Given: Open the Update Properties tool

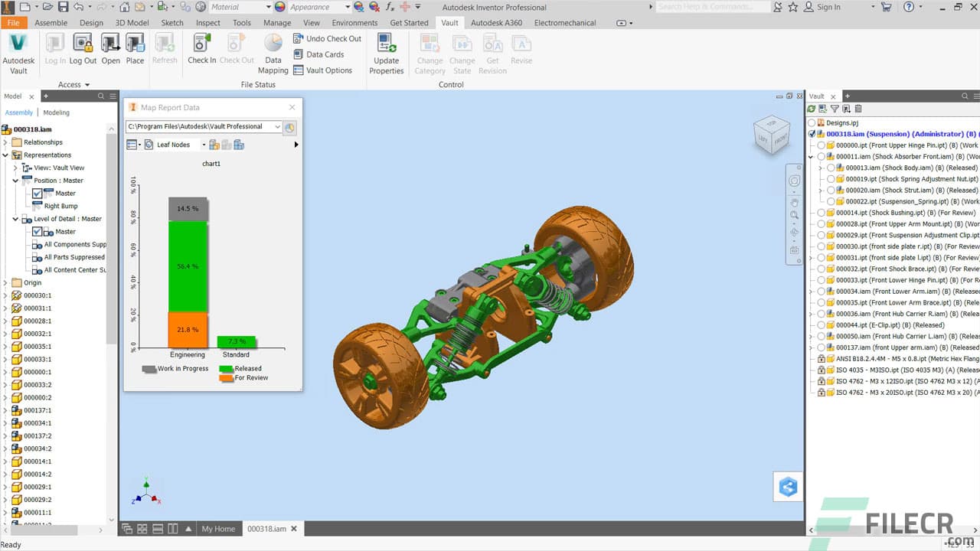Looking at the screenshot, I should (387, 51).
